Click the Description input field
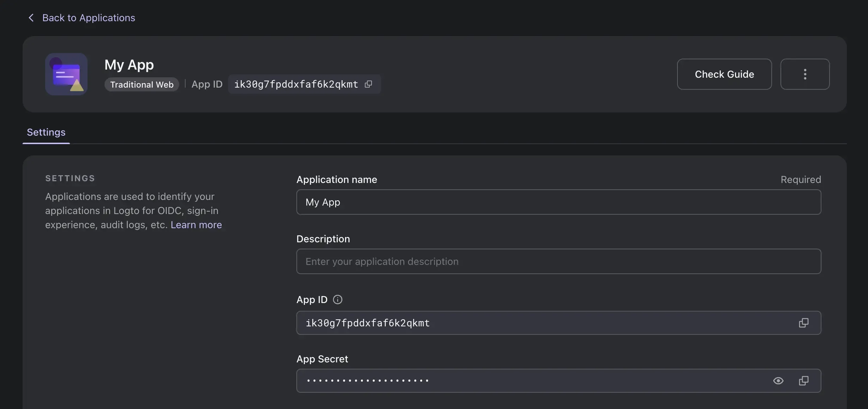Viewport: 868px width, 409px height. click(x=559, y=261)
